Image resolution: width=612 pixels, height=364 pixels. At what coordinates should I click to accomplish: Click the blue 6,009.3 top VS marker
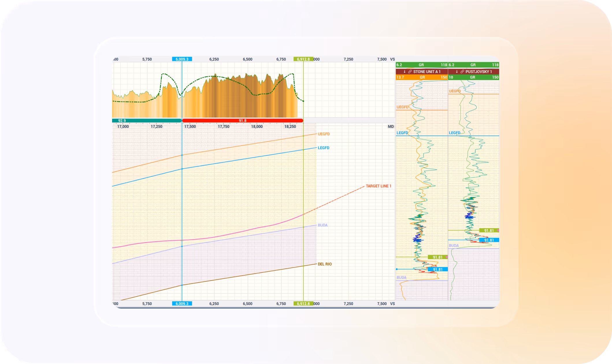(x=182, y=59)
